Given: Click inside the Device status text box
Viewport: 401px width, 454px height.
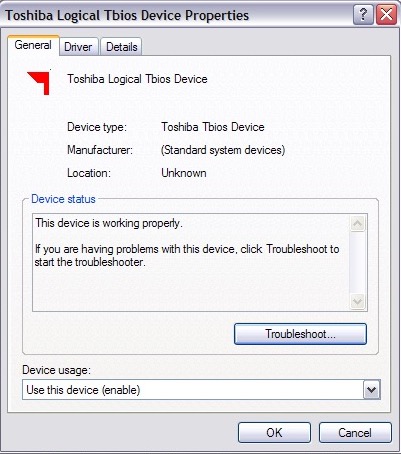Looking at the screenshot, I should [x=191, y=263].
